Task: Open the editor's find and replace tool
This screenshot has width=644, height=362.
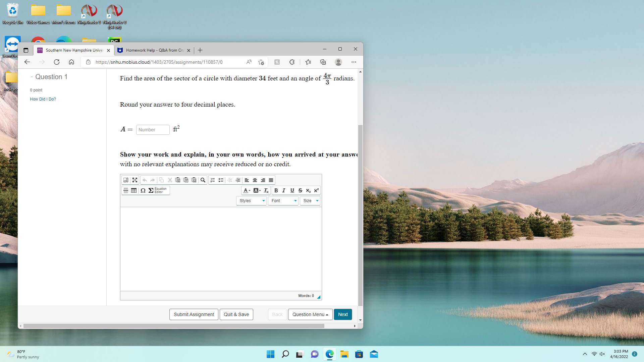Action: coord(203,180)
